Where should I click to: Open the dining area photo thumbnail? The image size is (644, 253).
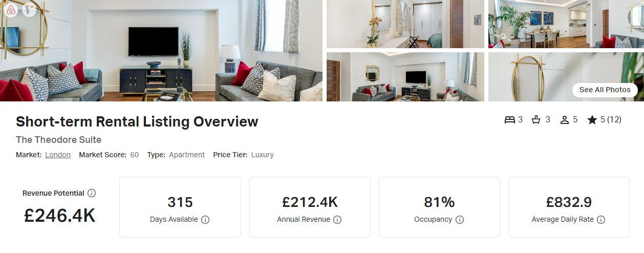(566, 24)
